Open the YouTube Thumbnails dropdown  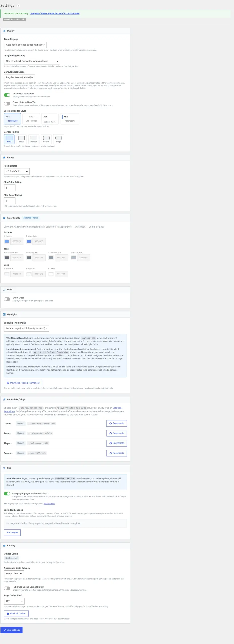[26, 328]
